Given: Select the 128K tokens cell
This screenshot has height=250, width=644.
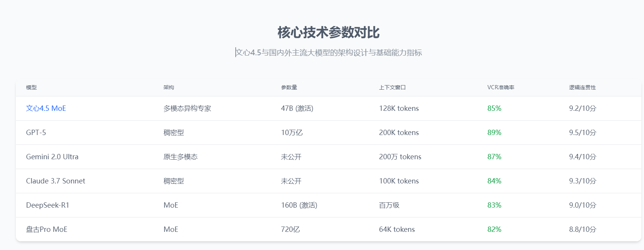Looking at the screenshot, I should (399, 108).
